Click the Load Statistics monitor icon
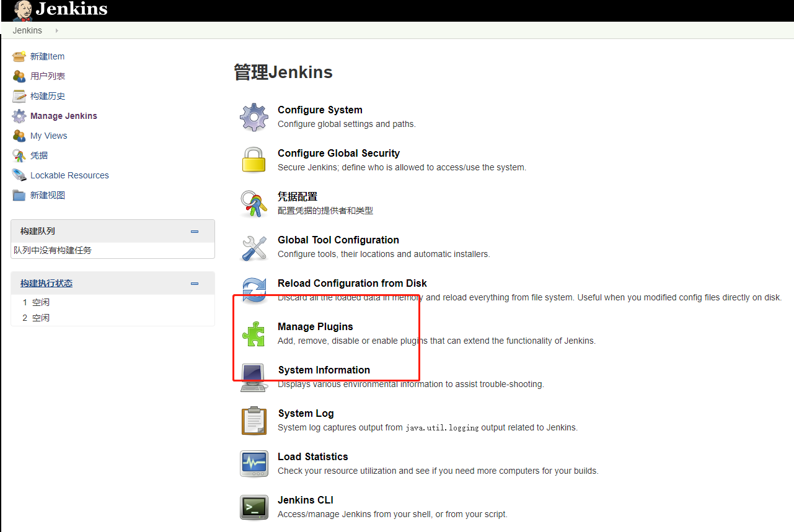Image resolution: width=794 pixels, height=532 pixels. (254, 464)
